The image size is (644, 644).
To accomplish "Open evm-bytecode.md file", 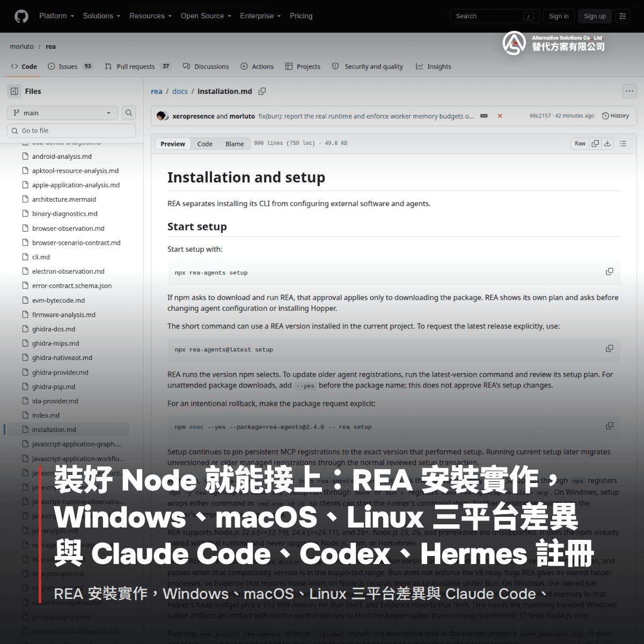I will (x=58, y=300).
